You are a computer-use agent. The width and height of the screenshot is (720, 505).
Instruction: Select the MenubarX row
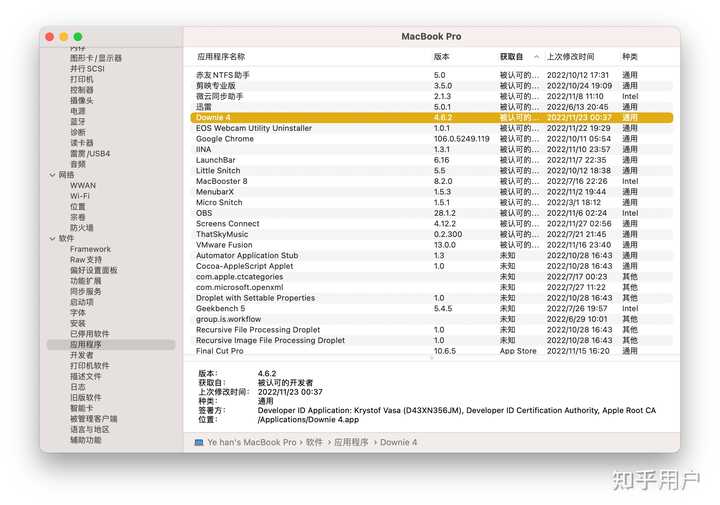coord(432,191)
